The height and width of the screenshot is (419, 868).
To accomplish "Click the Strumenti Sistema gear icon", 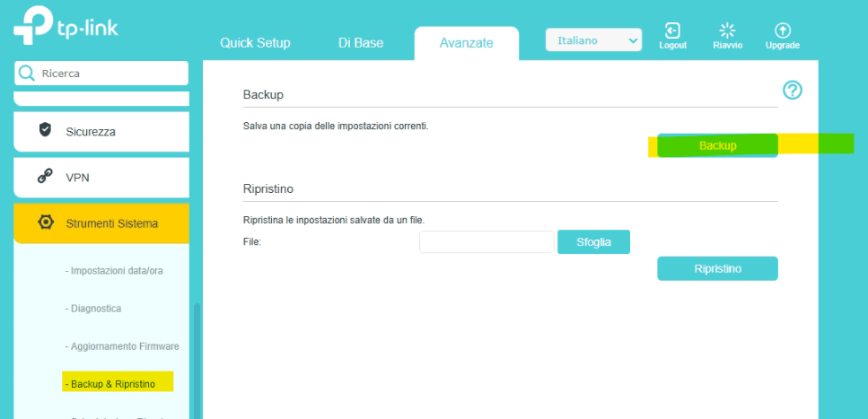I will (45, 223).
